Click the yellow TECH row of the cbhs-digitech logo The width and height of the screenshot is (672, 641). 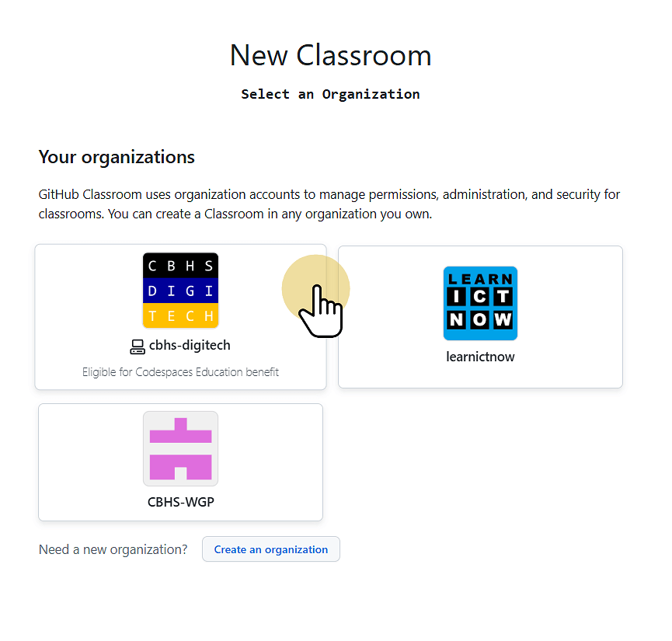[x=180, y=315]
